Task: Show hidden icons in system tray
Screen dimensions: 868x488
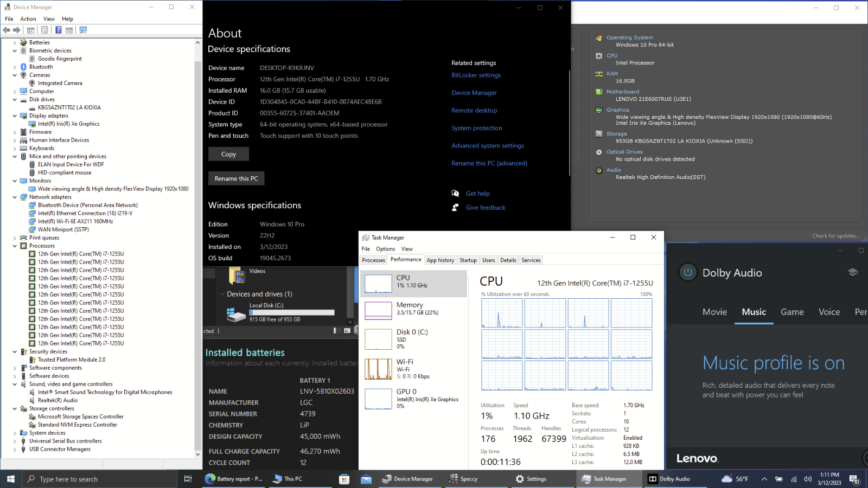Action: pyautogui.click(x=764, y=479)
